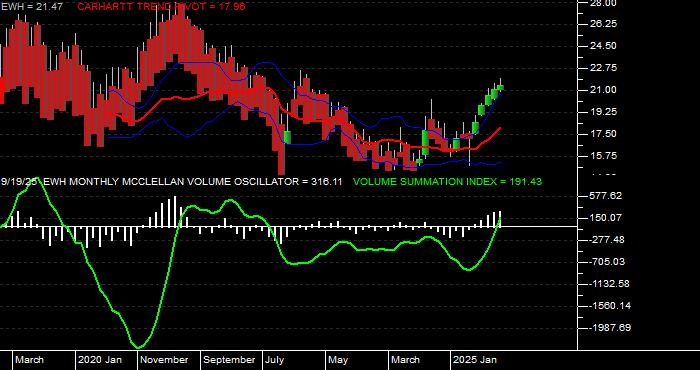
Task: Click the Volume Summation Index = 191.43 label
Action: tap(447, 182)
